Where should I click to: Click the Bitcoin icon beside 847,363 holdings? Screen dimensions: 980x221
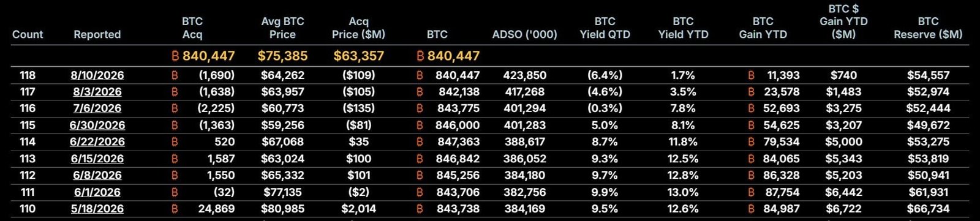(x=420, y=141)
